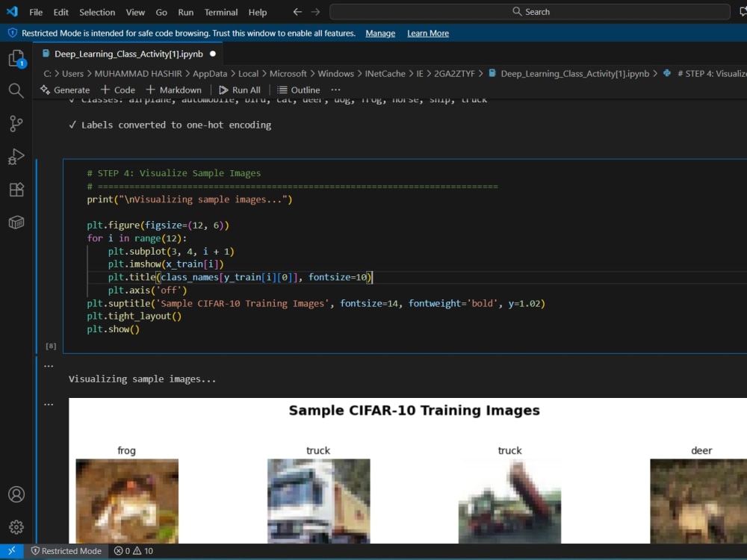Open the View menu

tap(135, 13)
